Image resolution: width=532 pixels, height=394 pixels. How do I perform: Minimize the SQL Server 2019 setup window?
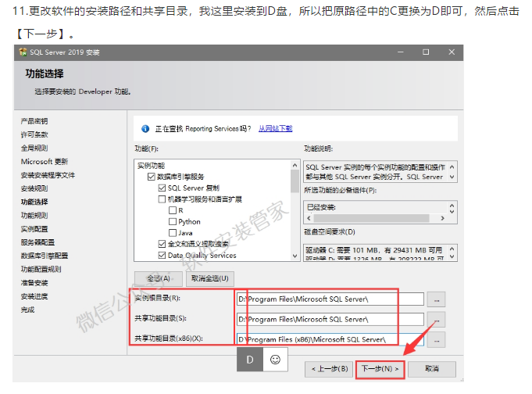pos(401,52)
